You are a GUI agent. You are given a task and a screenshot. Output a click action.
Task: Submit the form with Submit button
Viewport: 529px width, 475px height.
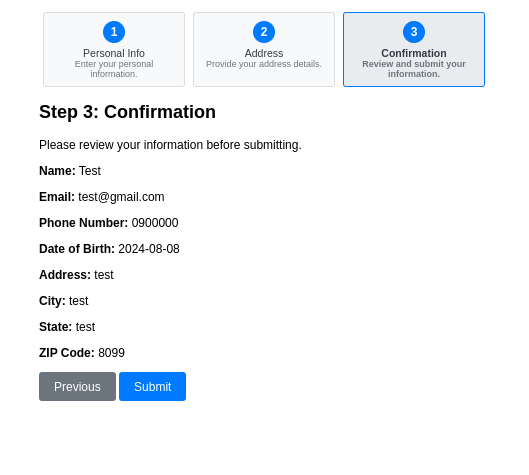(x=152, y=387)
